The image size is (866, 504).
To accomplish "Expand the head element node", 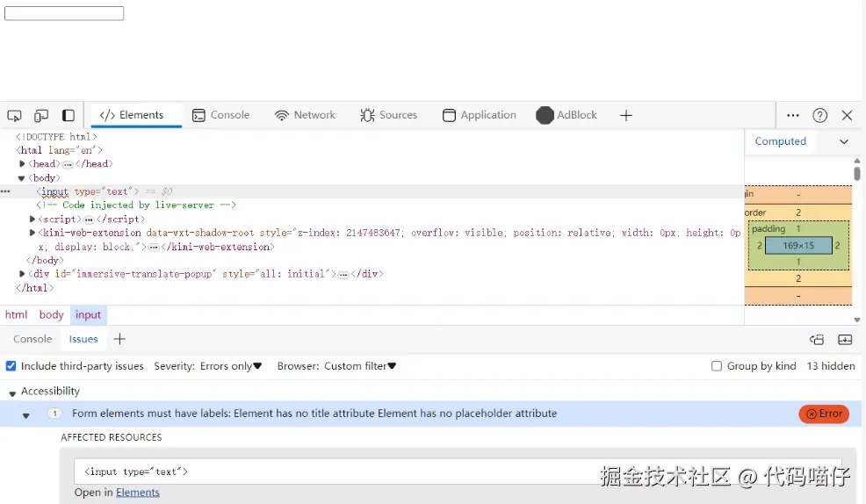I will [22, 164].
